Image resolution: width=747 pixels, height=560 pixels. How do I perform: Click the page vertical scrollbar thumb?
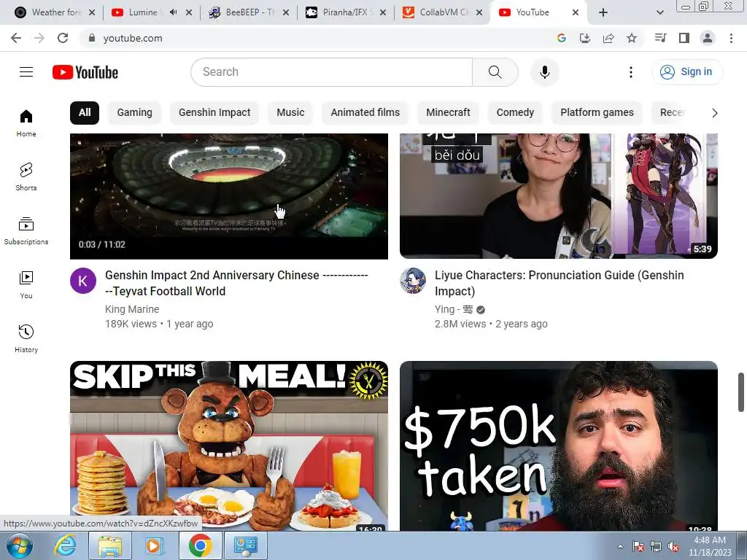pos(741,392)
